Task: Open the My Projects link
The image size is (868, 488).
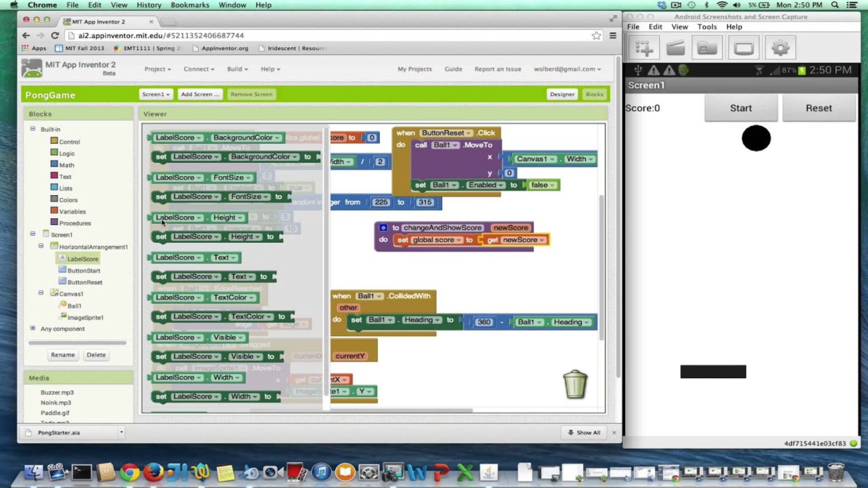Action: 415,69
